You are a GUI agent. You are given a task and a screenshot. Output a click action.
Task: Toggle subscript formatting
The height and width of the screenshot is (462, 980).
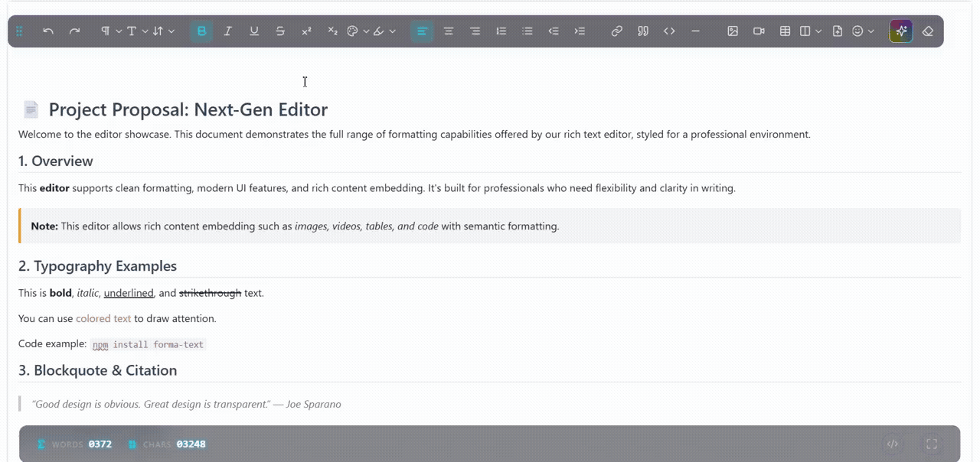click(x=332, y=31)
